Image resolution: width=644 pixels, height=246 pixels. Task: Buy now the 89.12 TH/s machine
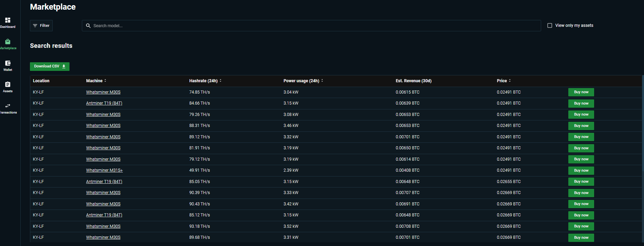tap(581, 137)
